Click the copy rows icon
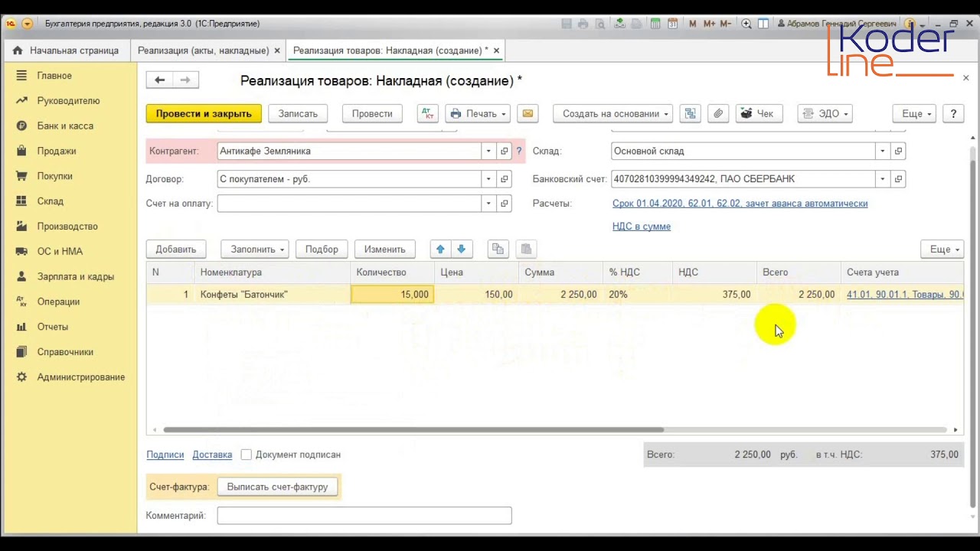 pyautogui.click(x=498, y=249)
